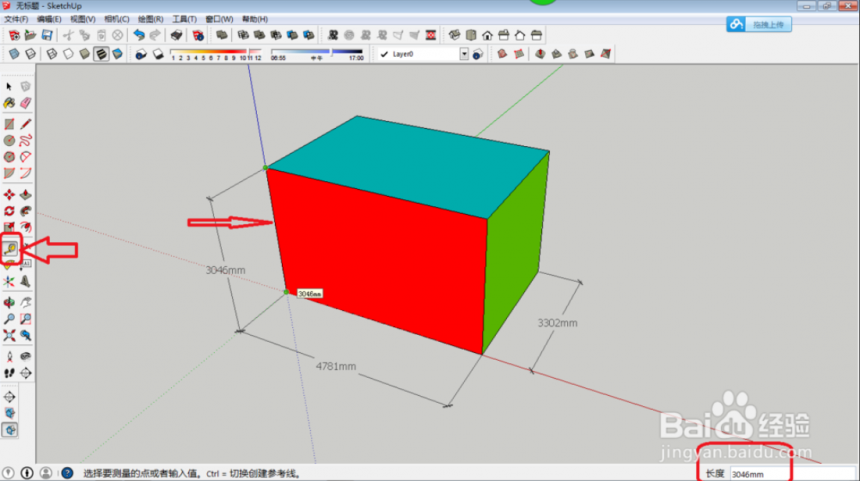Select the Move tool with red arrows
The height and width of the screenshot is (481, 860).
(9, 195)
